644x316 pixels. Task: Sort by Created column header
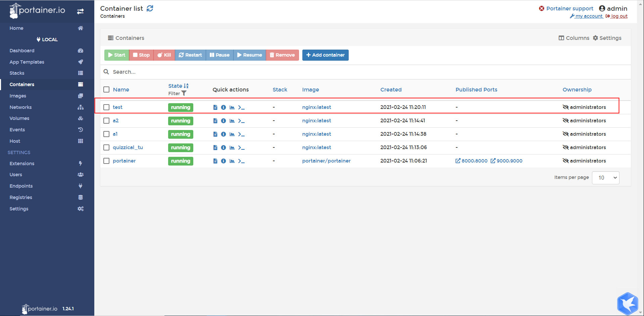(x=391, y=89)
